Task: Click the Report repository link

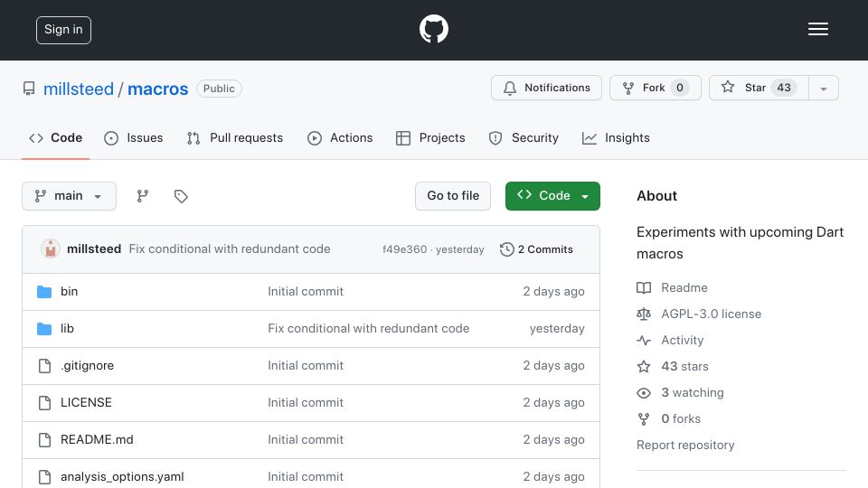Action: [685, 446]
